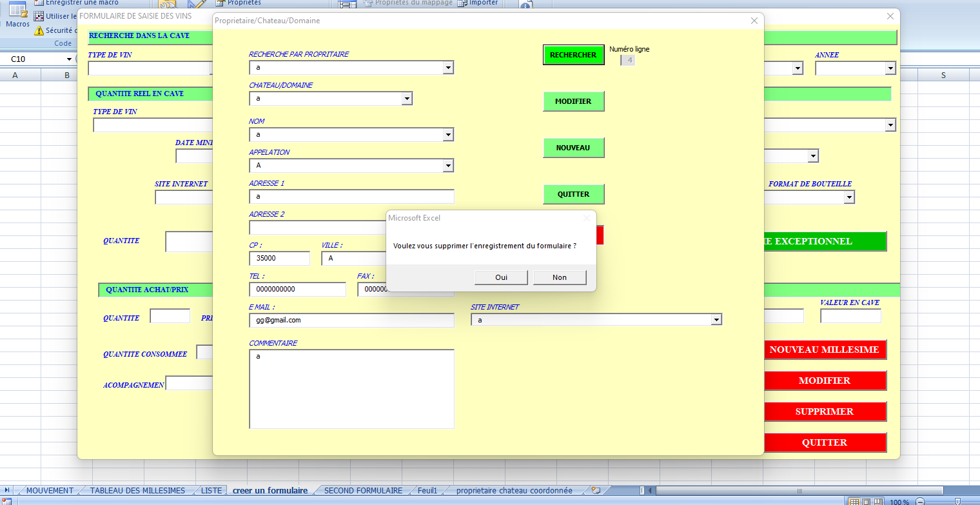Click Oui to confirm deletion
This screenshot has height=505, width=980.
501,277
